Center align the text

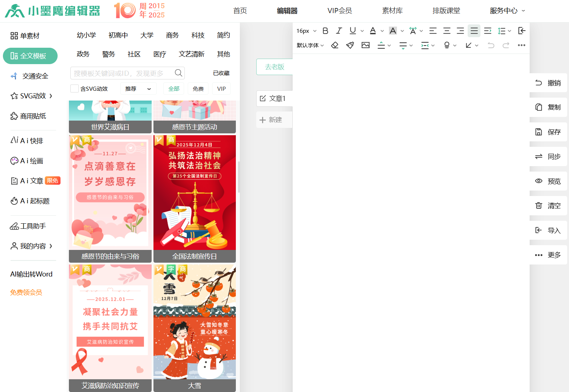(447, 31)
